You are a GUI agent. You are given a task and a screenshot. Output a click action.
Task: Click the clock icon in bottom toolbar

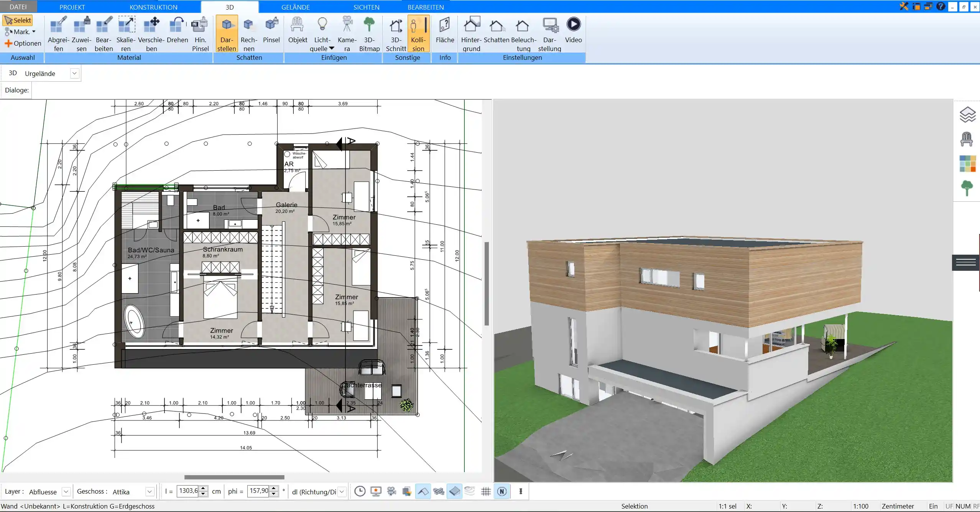[360, 491]
